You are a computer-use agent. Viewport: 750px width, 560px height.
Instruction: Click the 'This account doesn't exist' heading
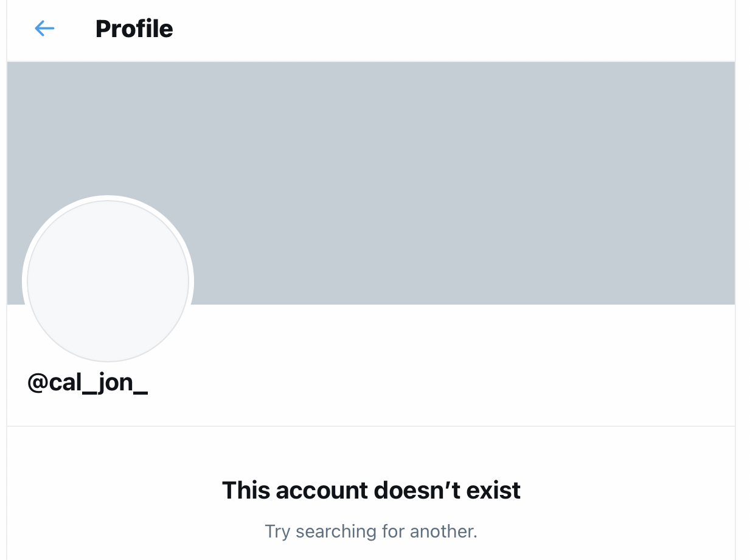(x=371, y=490)
